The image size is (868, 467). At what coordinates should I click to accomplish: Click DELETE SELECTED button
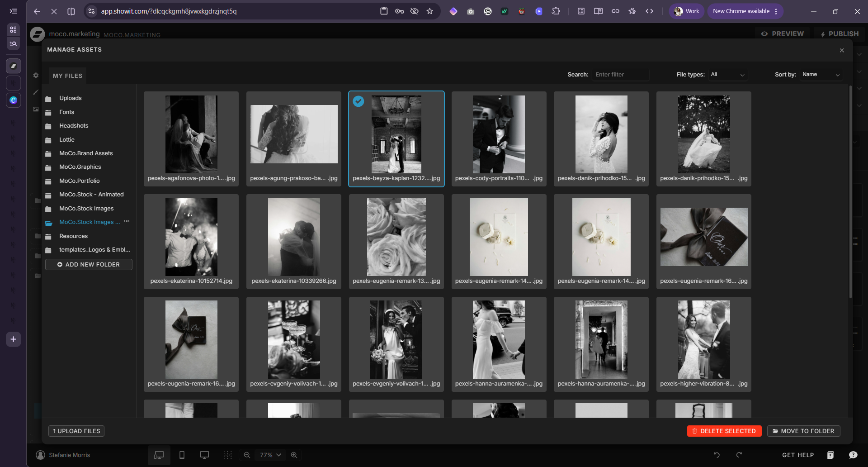point(724,431)
